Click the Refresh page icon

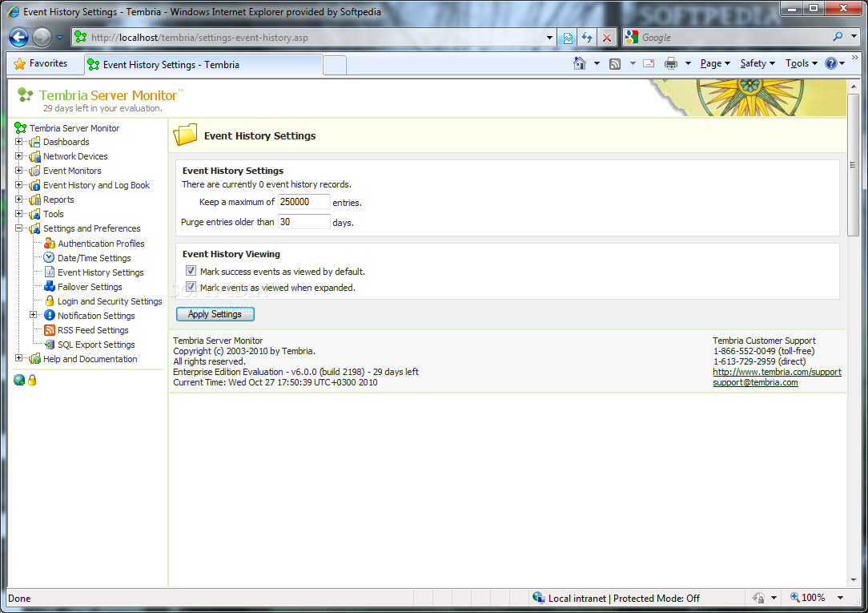coord(587,38)
